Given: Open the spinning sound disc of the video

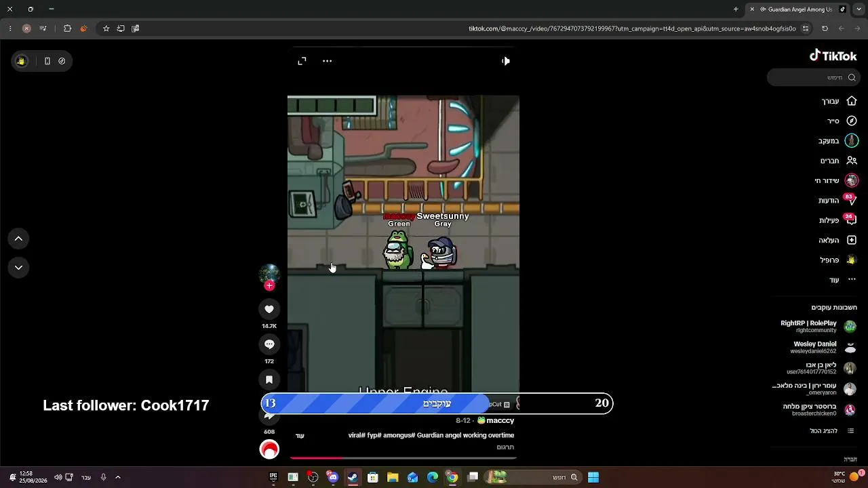Looking at the screenshot, I should (x=269, y=449).
